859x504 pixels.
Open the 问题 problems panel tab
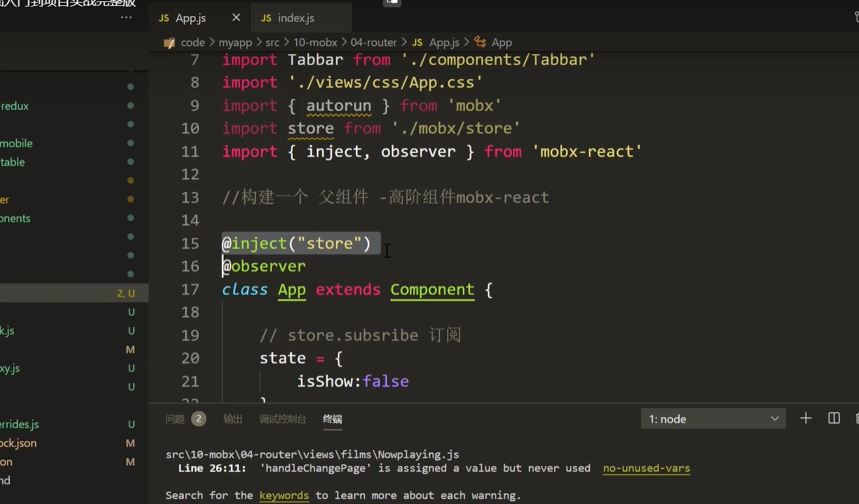[x=175, y=419]
